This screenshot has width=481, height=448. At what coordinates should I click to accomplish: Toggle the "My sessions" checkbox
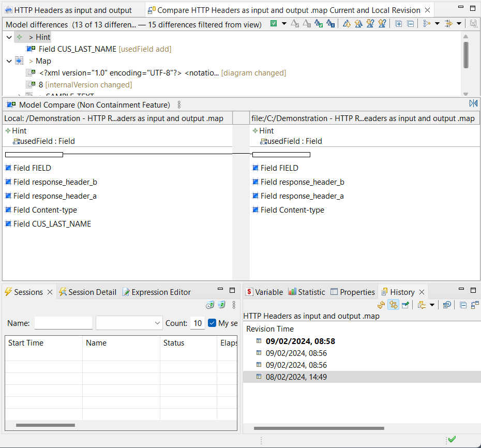(x=212, y=323)
